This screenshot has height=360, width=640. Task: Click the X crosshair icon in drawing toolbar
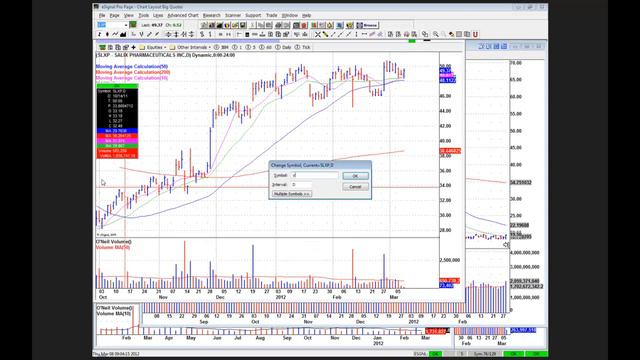coord(318,34)
